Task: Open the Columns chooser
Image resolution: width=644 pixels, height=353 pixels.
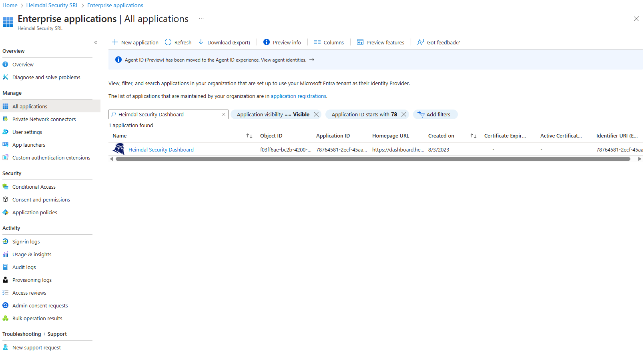Action: 329,42
